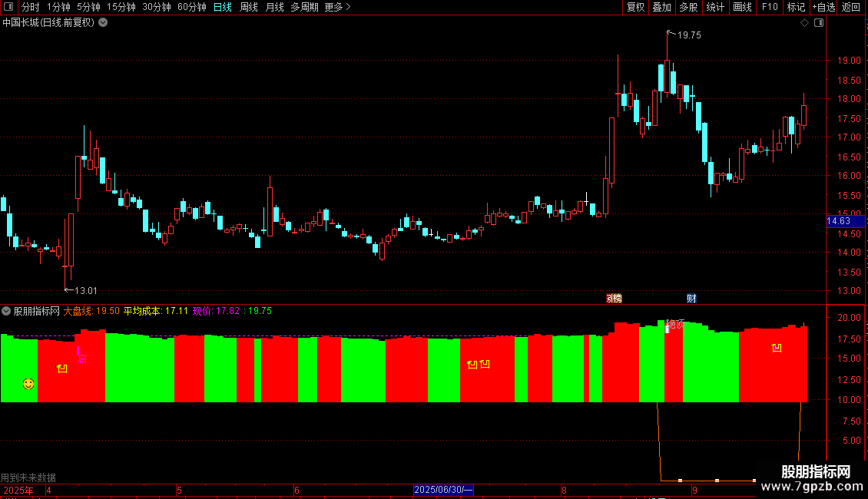
Task: Open the 多股 multi-stock view
Action: [689, 7]
